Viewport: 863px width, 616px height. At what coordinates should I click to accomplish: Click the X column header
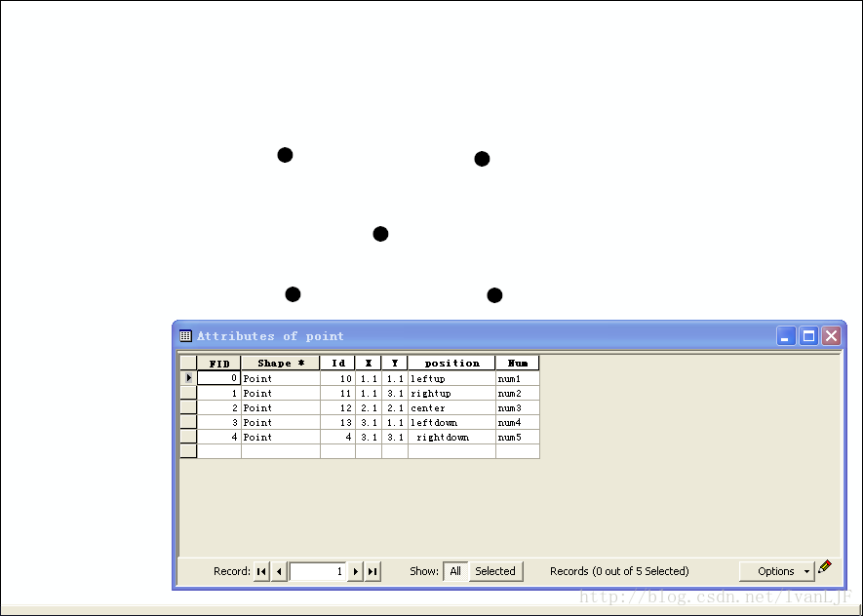pyautogui.click(x=369, y=363)
